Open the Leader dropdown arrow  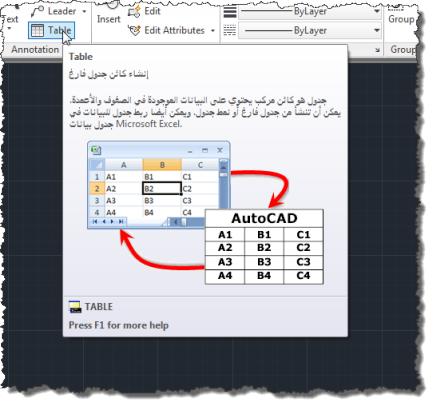(84, 11)
